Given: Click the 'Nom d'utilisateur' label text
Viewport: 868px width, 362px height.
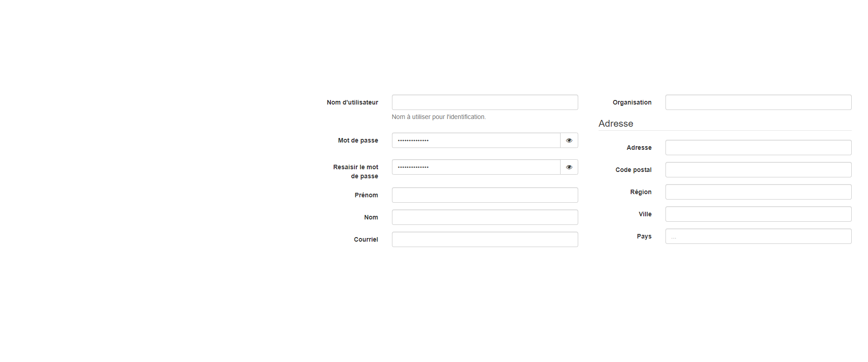Looking at the screenshot, I should click(x=352, y=102).
